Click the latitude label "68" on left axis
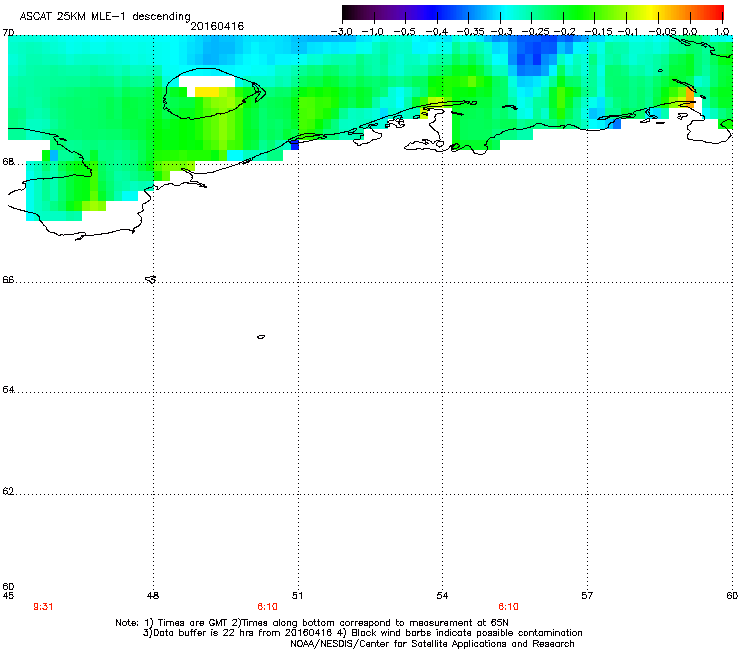This screenshot has height=650, width=740. (x=8, y=162)
